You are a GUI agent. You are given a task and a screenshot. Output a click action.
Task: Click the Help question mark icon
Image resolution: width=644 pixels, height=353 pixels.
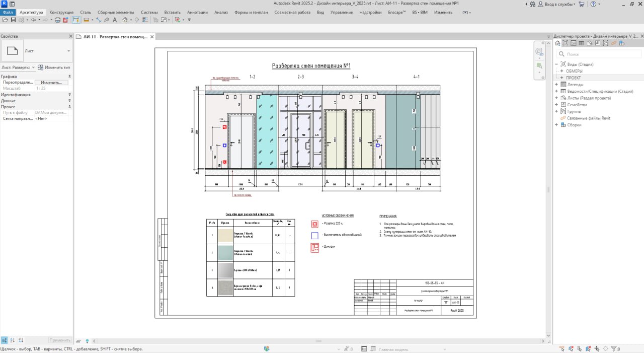point(593,4)
